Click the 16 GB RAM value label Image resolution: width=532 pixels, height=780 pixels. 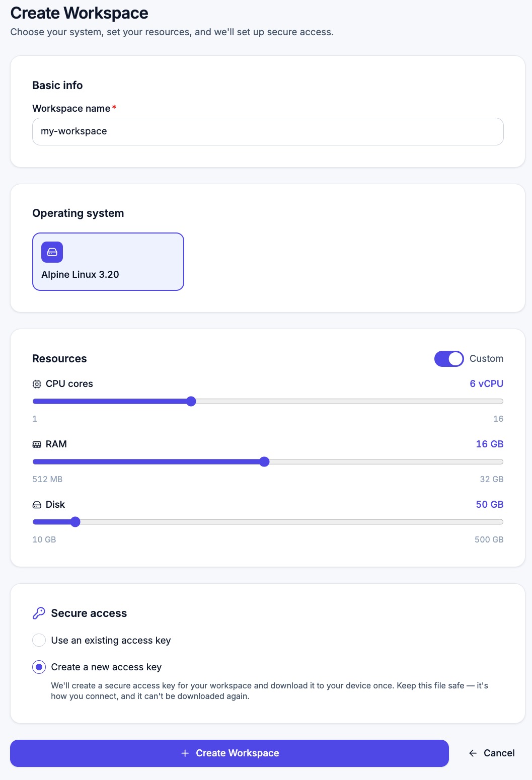[x=490, y=444]
